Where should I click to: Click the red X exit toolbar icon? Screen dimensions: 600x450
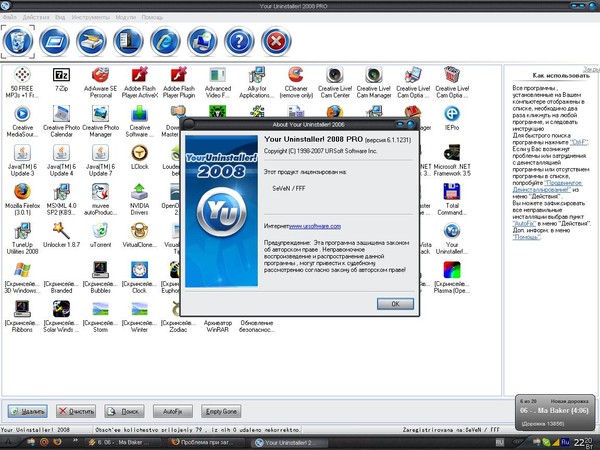tap(274, 41)
